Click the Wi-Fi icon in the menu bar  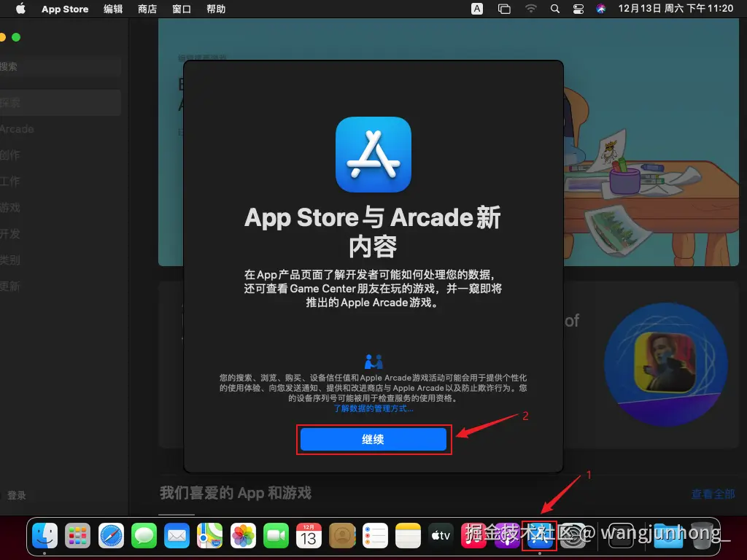(530, 9)
